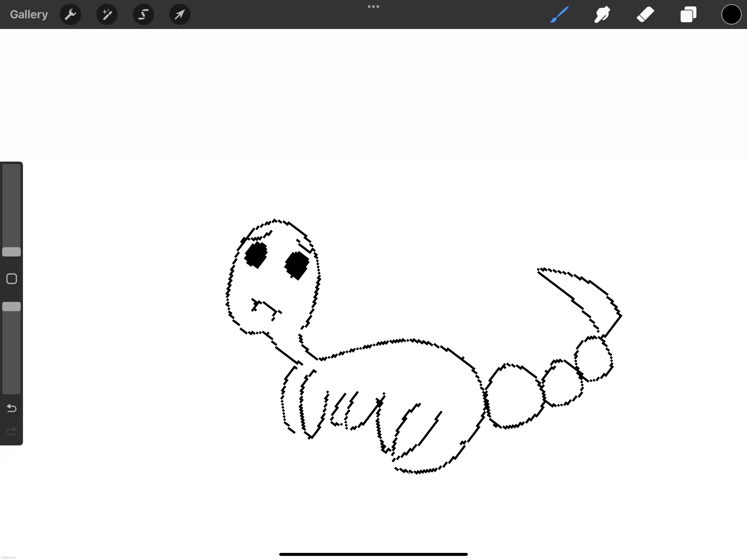Select the Eraser tool

645,14
